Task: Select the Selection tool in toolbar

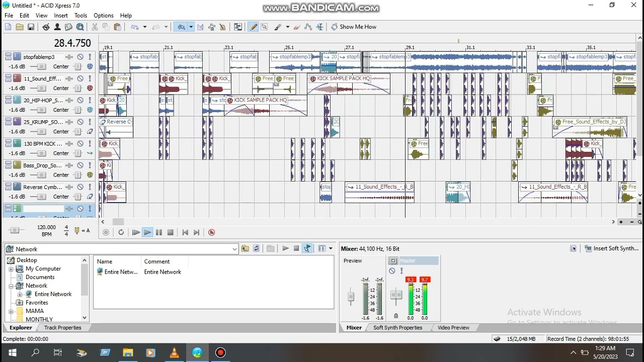Action: click(x=264, y=27)
